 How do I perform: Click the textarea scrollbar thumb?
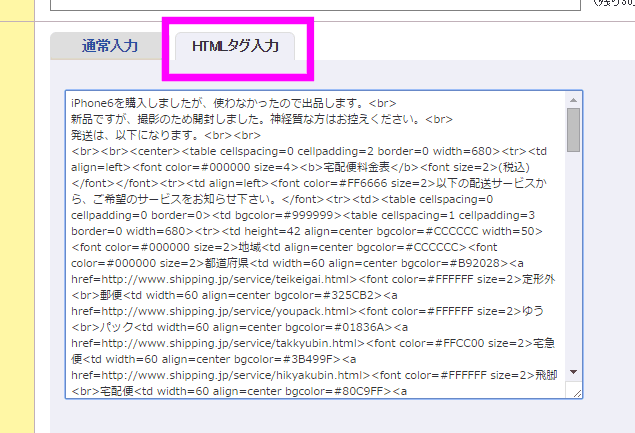[x=574, y=128]
